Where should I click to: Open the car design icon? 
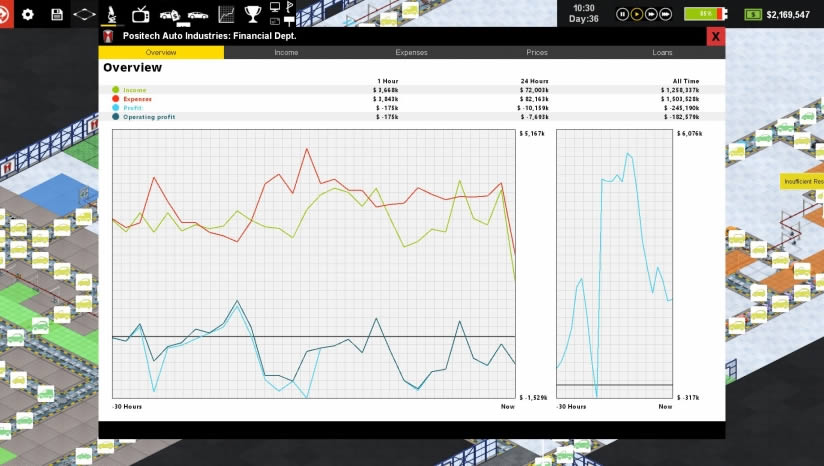click(x=198, y=15)
